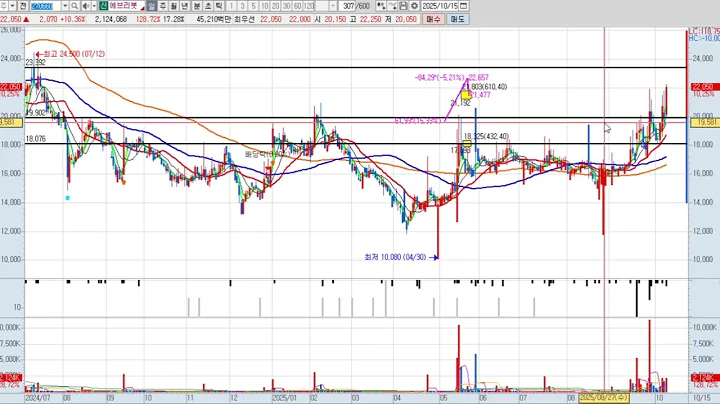Click the 22,657 magenta annotation text
720x404 pixels.
(x=478, y=78)
